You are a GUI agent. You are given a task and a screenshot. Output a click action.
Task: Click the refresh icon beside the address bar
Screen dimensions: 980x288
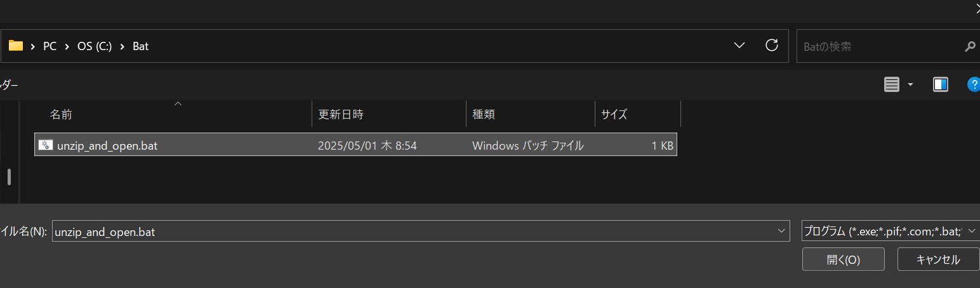[772, 45]
